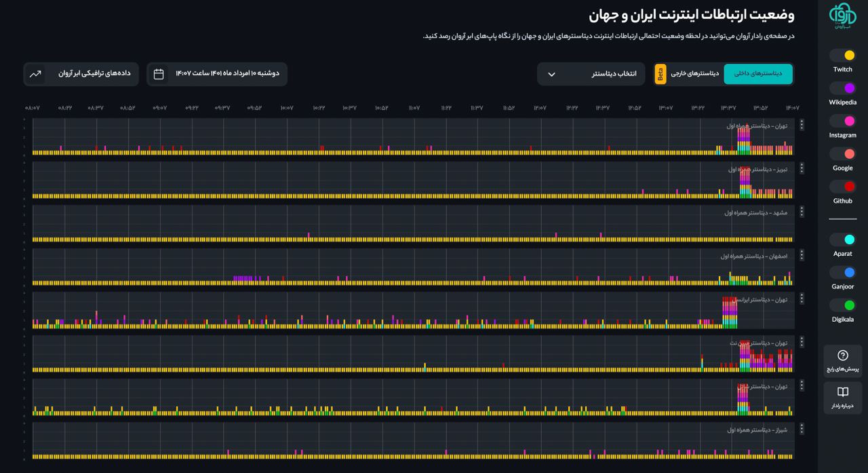Viewport: 868px width, 473px height.
Task: Click the ArvanCloud traffic data button
Action: click(81, 74)
